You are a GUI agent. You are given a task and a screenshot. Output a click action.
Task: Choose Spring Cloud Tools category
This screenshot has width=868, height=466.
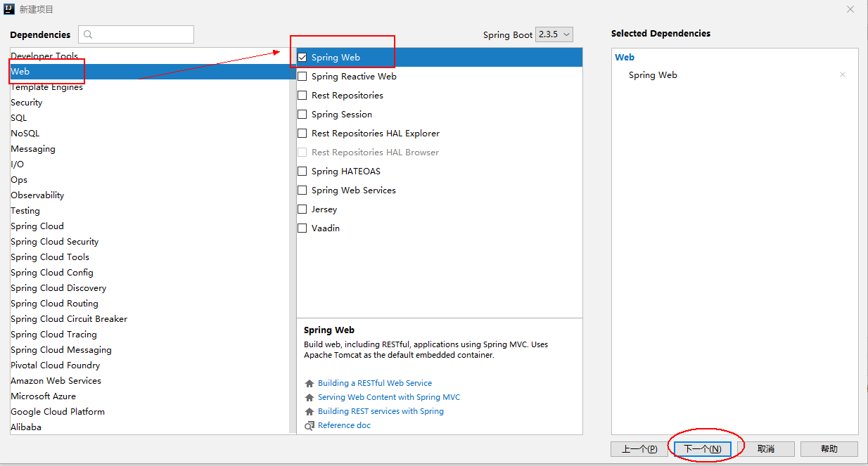(x=149, y=257)
